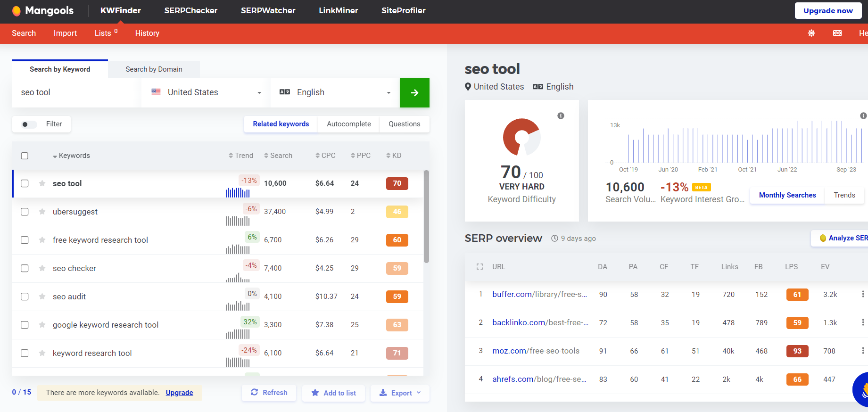Click the keyword difficulty donut chart
This screenshot has height=412, width=868.
[521, 137]
